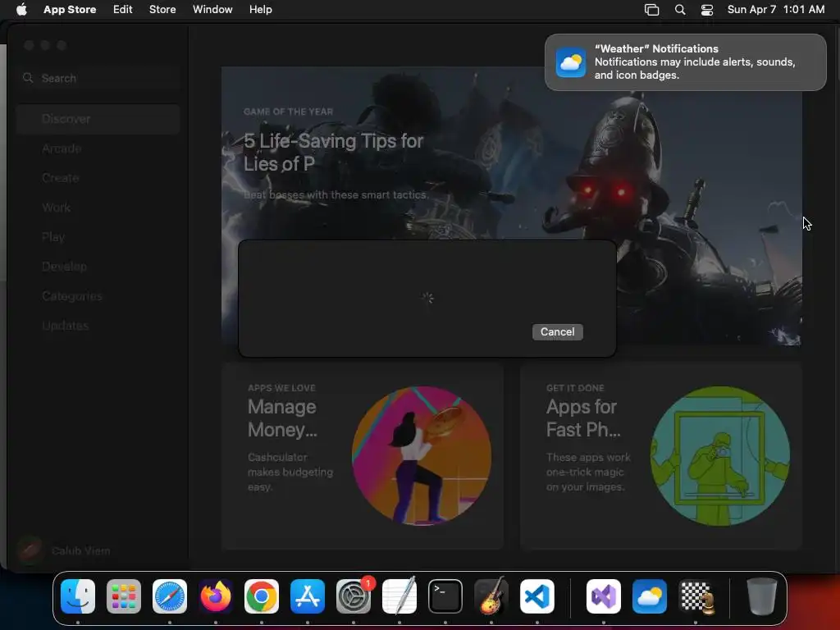The width and height of the screenshot is (840, 630).
Task: Open Visual Studio purple icon in Dock
Action: (x=604, y=596)
